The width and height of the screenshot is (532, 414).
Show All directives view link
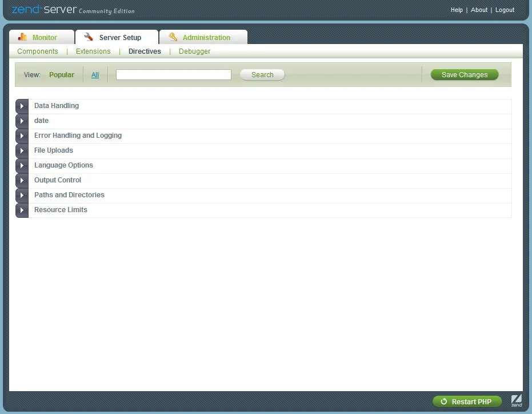(95, 75)
